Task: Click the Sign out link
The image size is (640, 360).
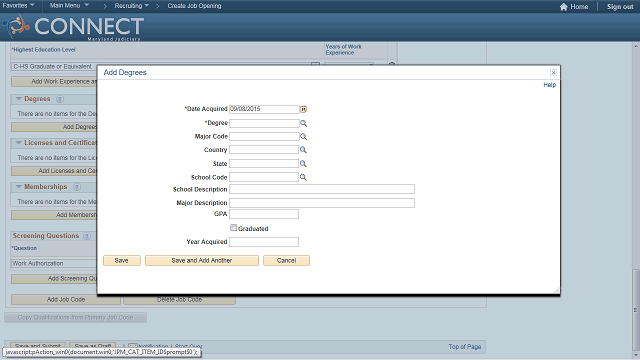Action: pyautogui.click(x=620, y=7)
